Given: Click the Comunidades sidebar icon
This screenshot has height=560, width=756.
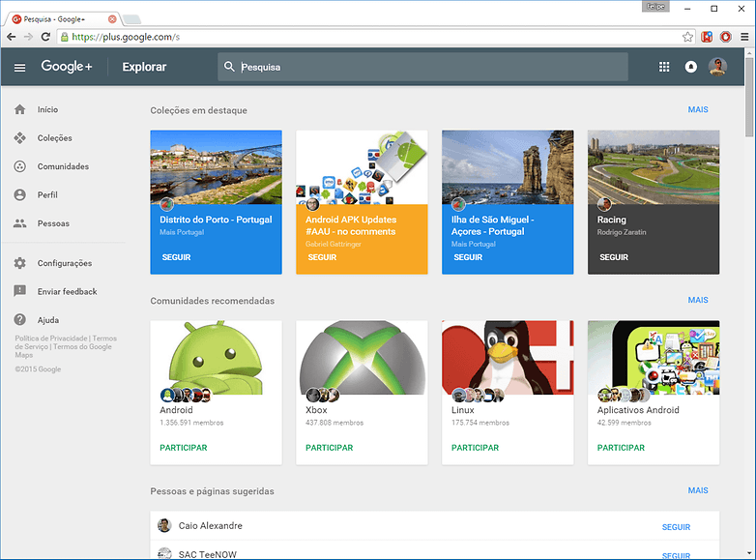Looking at the screenshot, I should point(19,166).
